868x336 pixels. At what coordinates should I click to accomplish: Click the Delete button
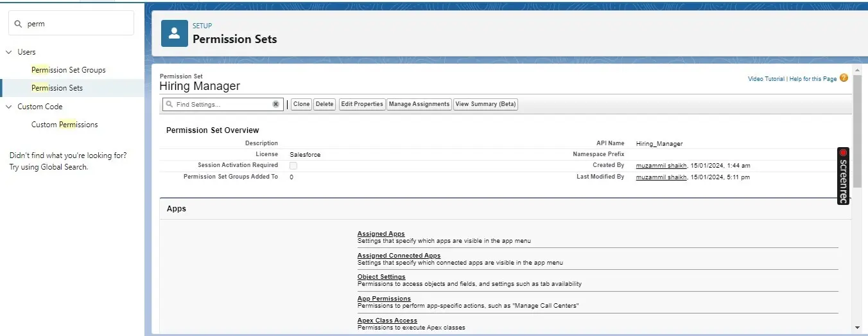[324, 104]
